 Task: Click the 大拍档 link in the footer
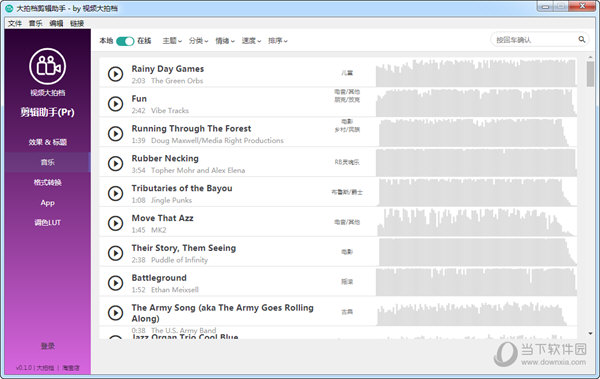tap(45, 368)
